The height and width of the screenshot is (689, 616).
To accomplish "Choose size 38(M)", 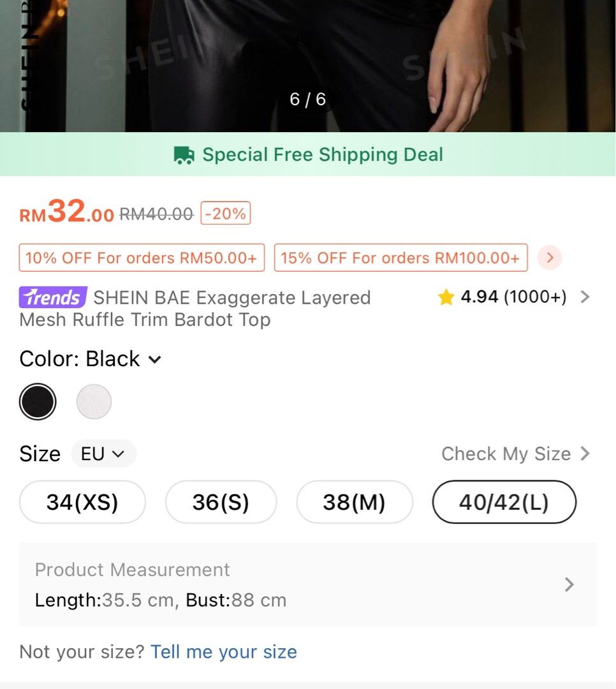I will (355, 502).
